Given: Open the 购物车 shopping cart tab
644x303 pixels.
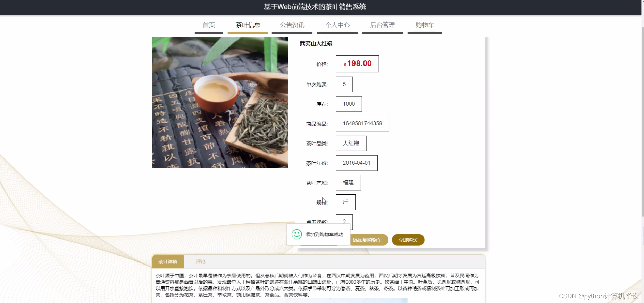Looking at the screenshot, I should (x=425, y=25).
